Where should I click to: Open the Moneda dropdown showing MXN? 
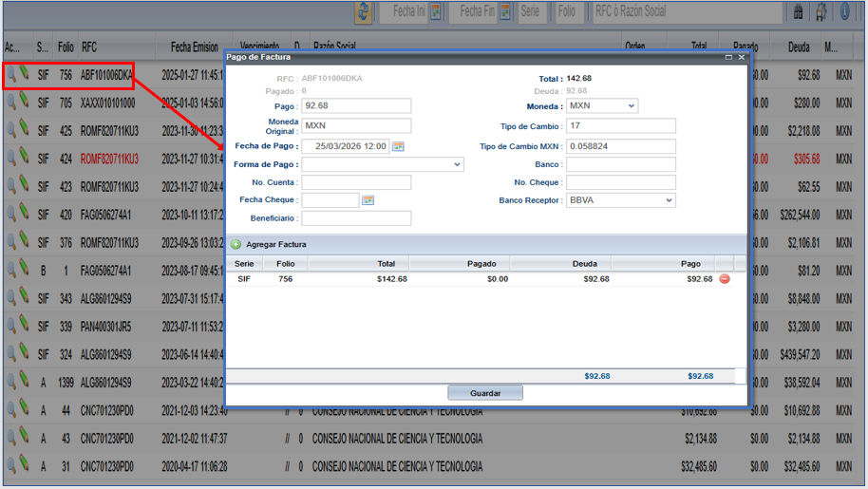pos(602,105)
